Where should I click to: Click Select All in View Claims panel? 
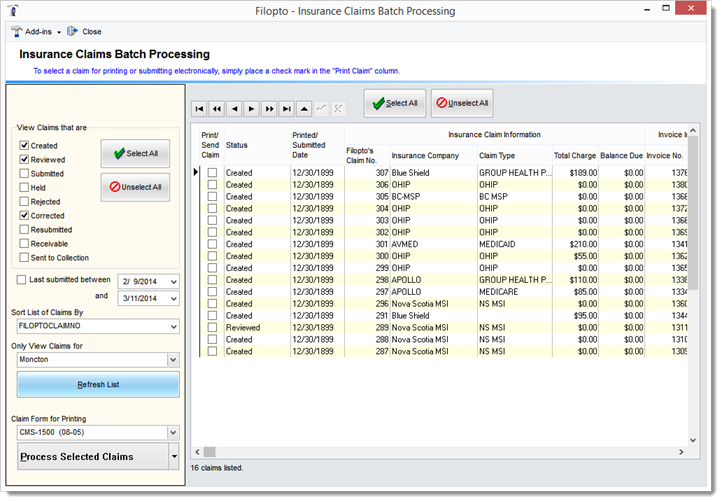[x=135, y=153]
